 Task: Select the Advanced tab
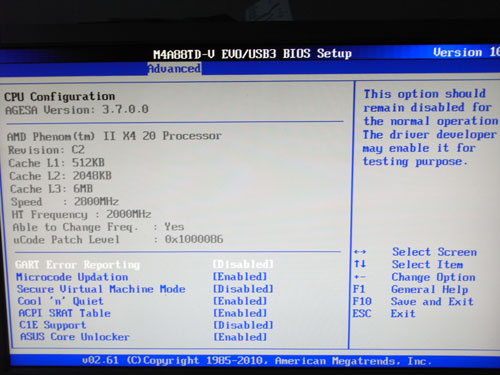click(x=174, y=69)
